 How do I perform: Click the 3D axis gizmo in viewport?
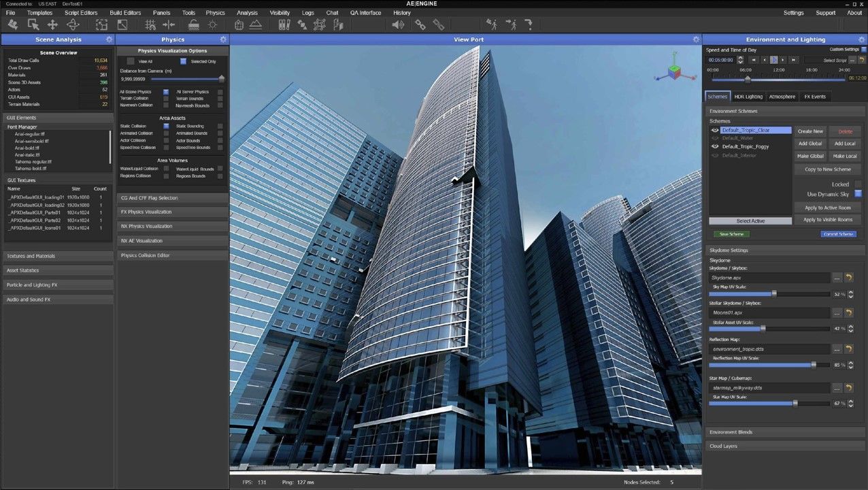672,71
